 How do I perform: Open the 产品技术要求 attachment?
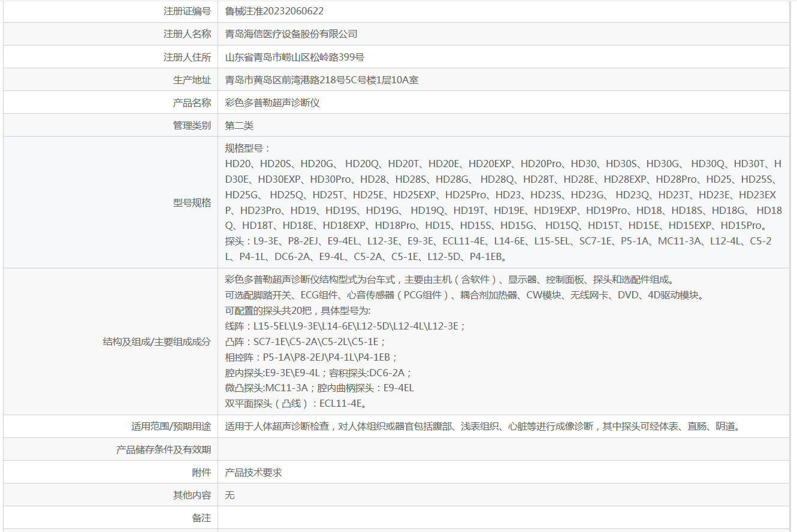(253, 472)
